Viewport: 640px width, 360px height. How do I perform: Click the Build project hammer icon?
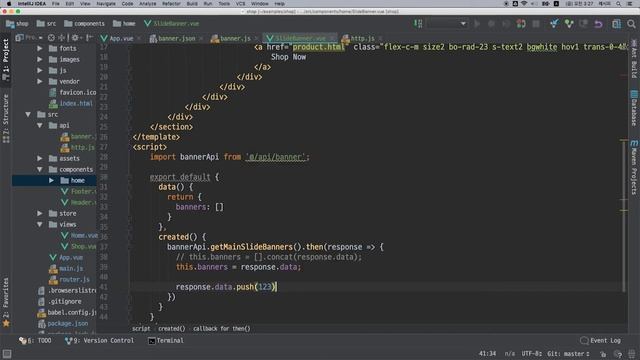[418, 24]
